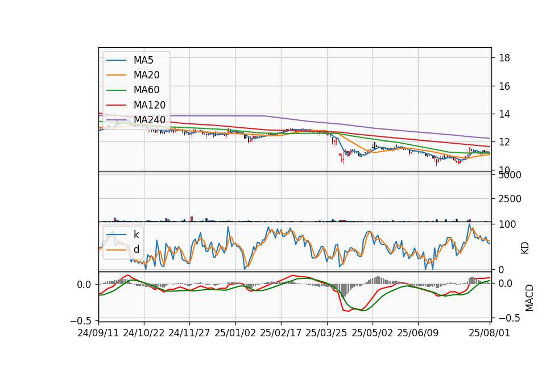546x392 pixels.
Task: Click the blue MA5 legend line sample
Action: coord(116,60)
